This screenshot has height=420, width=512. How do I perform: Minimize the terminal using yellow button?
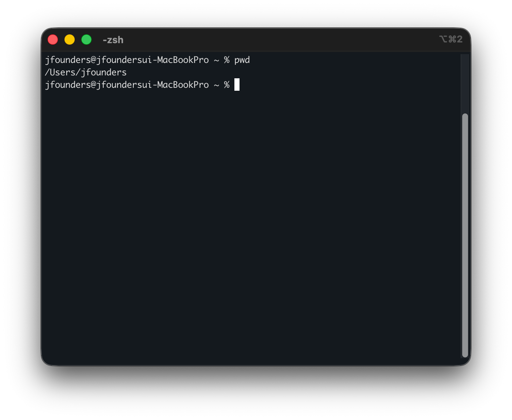pyautogui.click(x=70, y=40)
